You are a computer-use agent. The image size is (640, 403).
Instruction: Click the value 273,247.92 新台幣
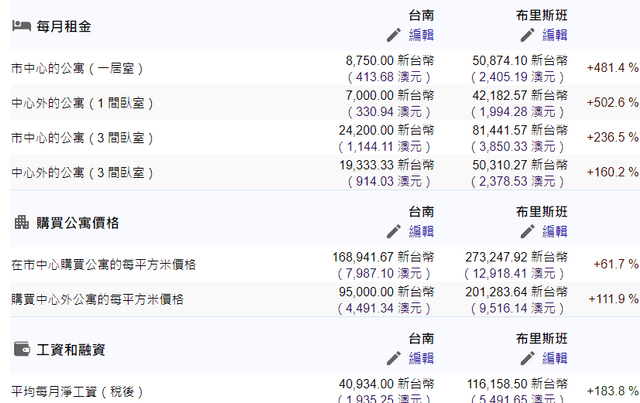click(516, 257)
